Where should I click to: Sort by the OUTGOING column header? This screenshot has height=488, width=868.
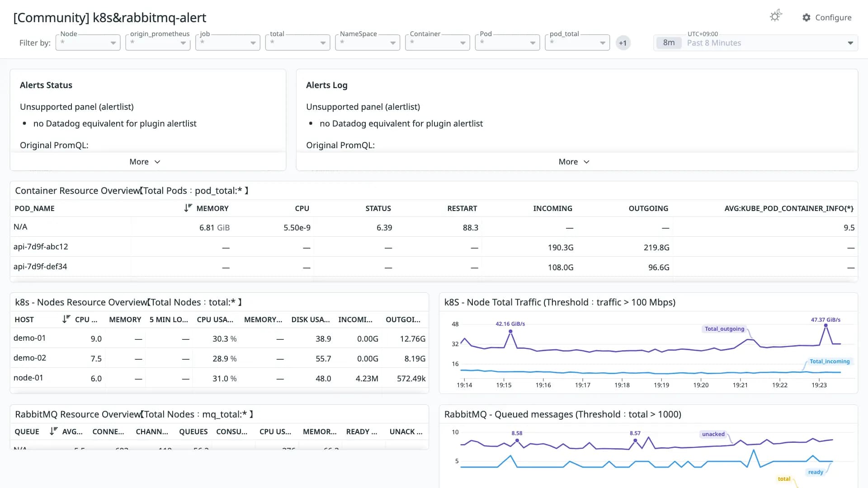[648, 208]
